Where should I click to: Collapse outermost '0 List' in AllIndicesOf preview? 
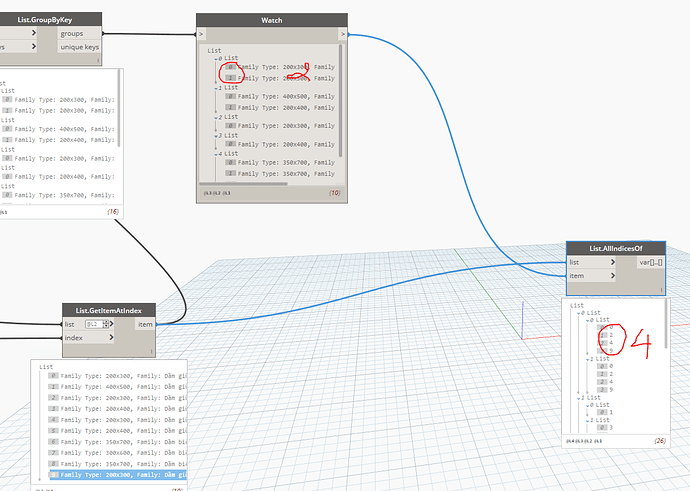point(579,313)
